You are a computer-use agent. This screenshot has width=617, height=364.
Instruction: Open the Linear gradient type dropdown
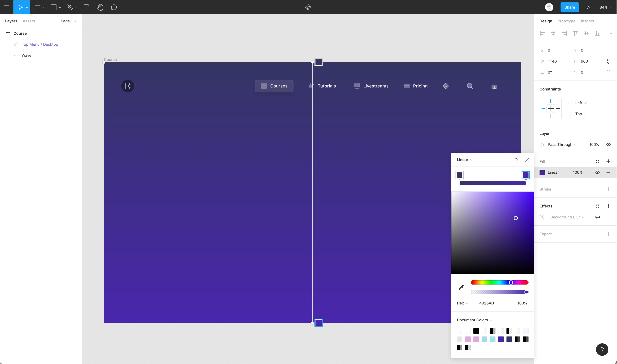tap(464, 160)
